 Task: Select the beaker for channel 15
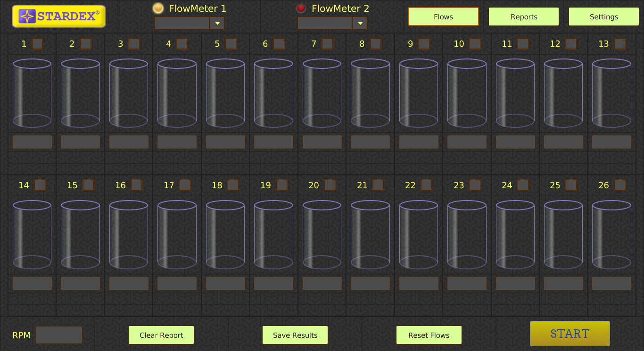[x=80, y=234]
